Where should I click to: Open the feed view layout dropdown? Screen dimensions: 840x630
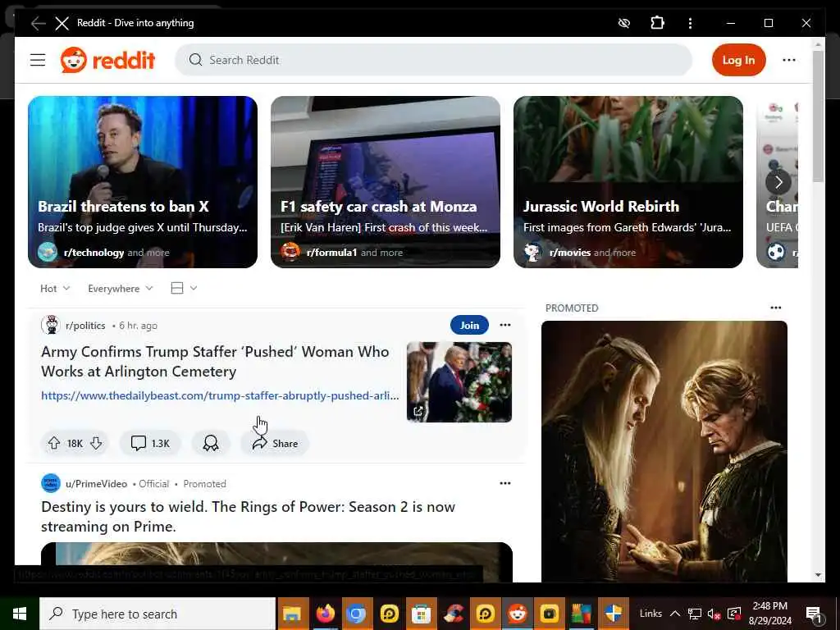point(184,288)
